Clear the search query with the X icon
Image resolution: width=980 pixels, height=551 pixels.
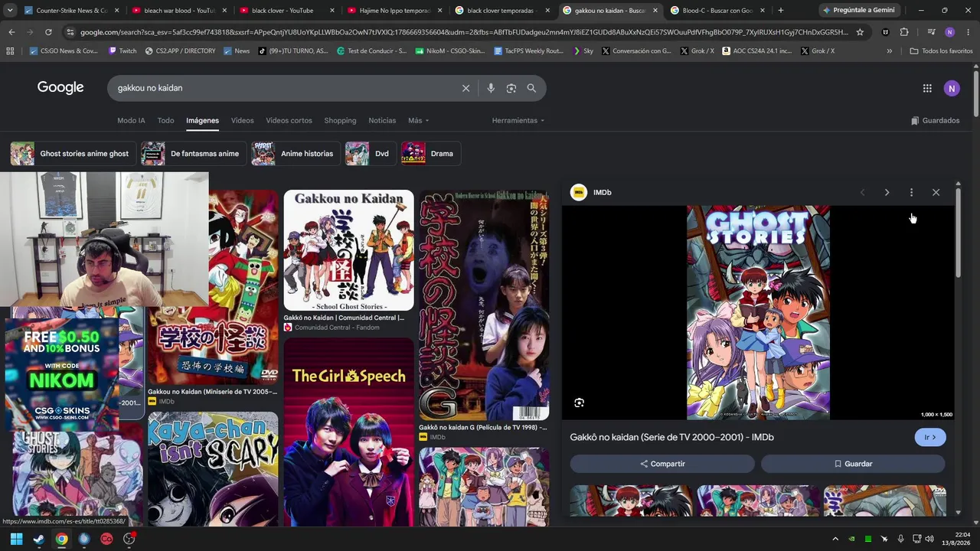pos(465,88)
